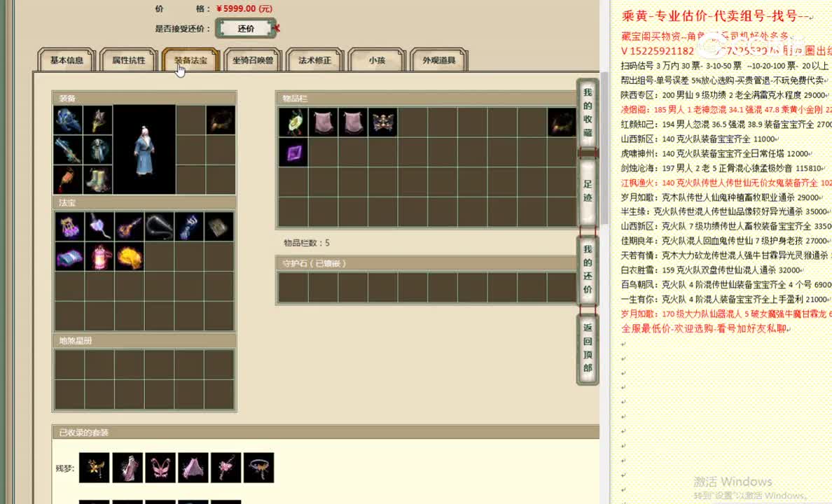The height and width of the screenshot is (504, 832).
Task: Switch to the 属性抗性 tab
Action: pos(128,60)
